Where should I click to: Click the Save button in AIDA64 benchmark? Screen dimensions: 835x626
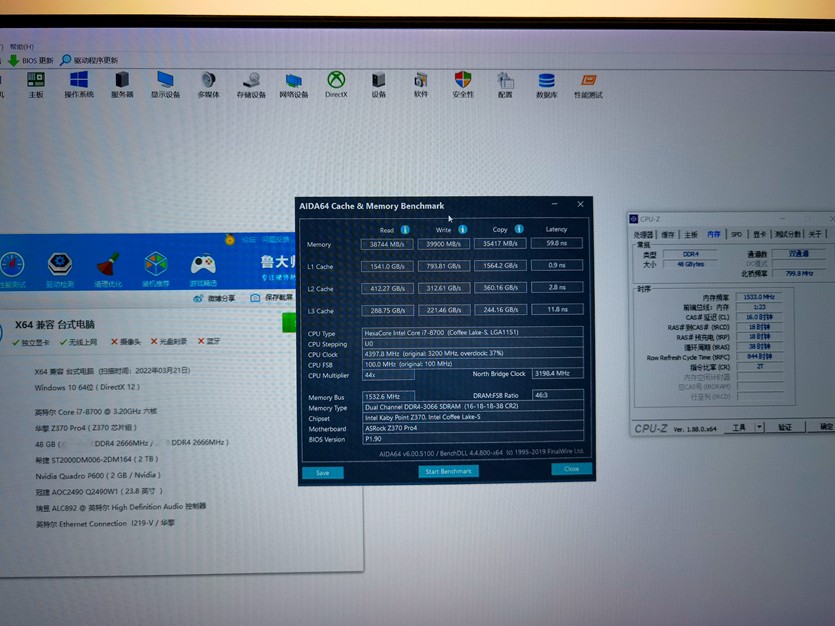322,472
